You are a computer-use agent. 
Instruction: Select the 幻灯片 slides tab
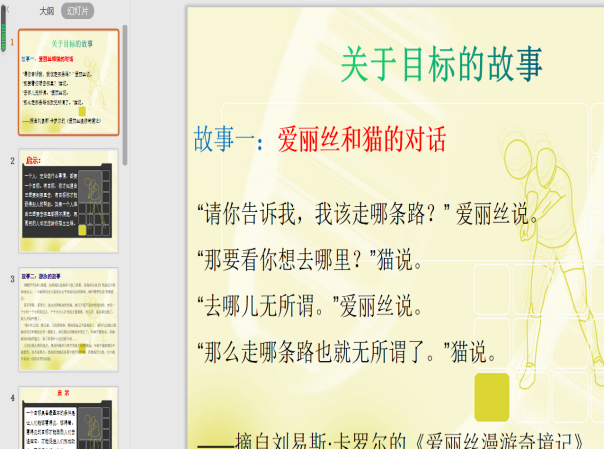(x=78, y=12)
